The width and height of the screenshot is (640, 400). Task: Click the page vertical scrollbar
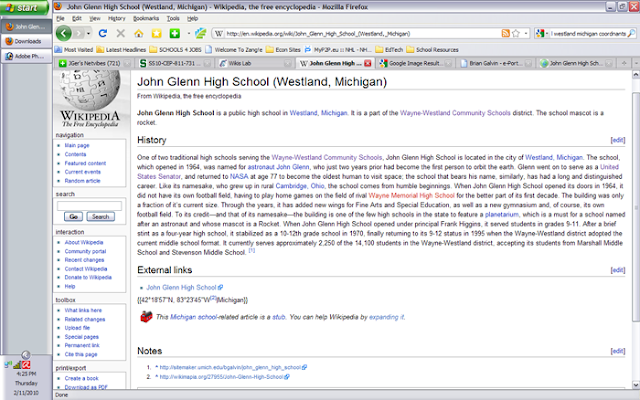[636, 206]
